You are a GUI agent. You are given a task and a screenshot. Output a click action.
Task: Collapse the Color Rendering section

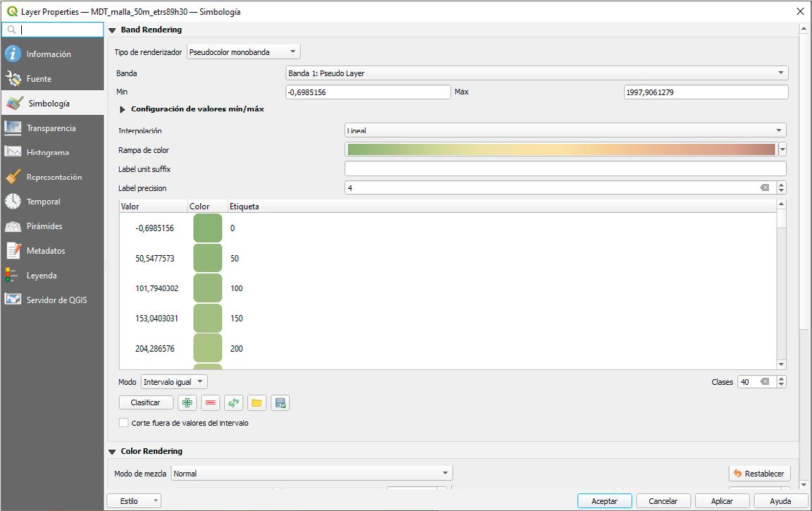tap(112, 452)
